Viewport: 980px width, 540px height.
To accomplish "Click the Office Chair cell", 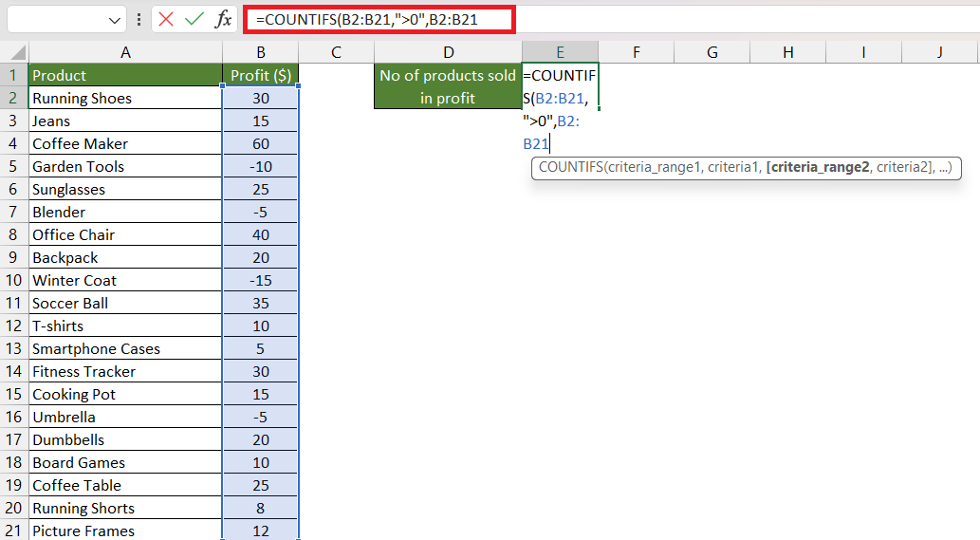I will click(x=125, y=235).
